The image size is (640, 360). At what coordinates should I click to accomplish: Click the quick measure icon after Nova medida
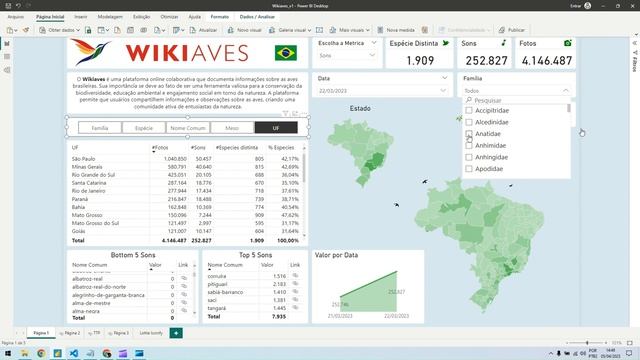[425, 30]
